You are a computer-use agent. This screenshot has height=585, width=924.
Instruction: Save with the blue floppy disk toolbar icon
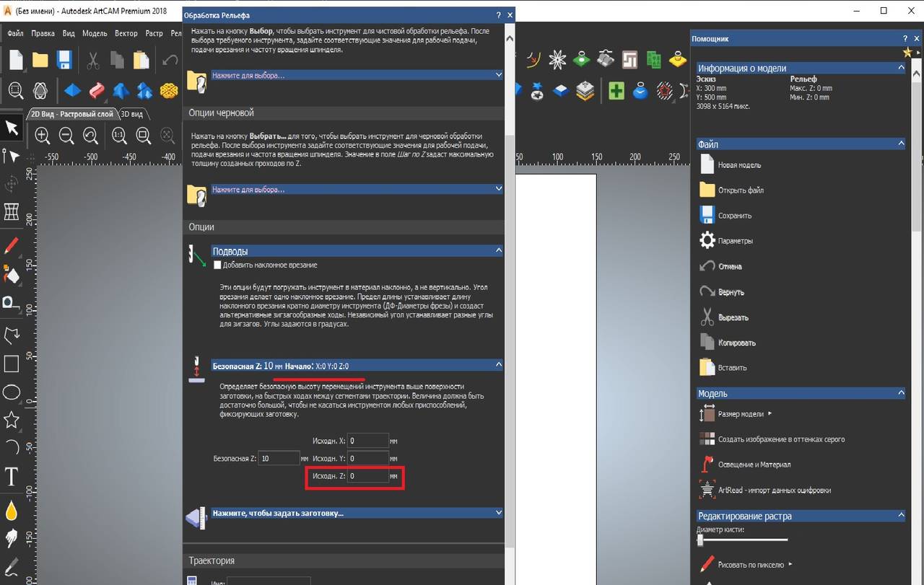[x=64, y=60]
